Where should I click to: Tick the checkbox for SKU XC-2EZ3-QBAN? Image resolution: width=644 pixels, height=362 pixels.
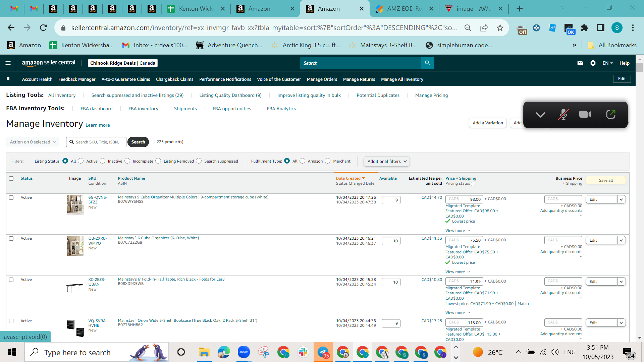coord(11,280)
